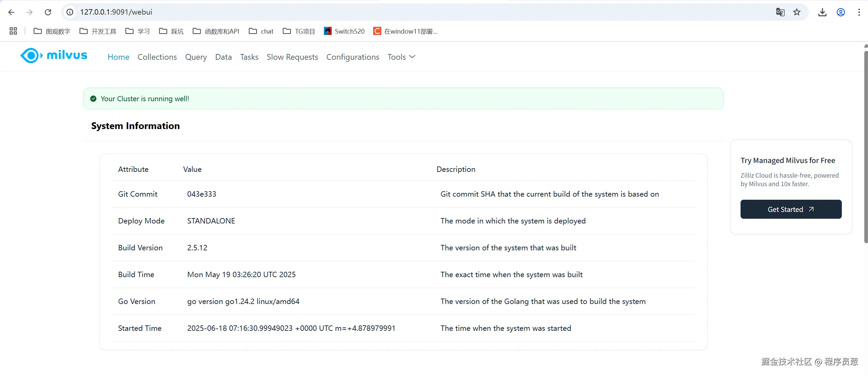
Task: Reload the page using browser refresh icon
Action: [x=48, y=12]
